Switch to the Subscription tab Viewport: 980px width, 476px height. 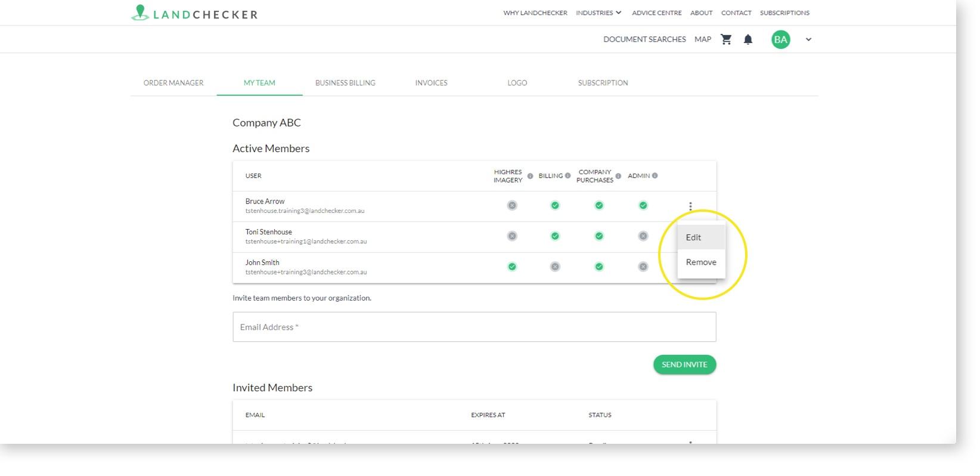pos(603,83)
